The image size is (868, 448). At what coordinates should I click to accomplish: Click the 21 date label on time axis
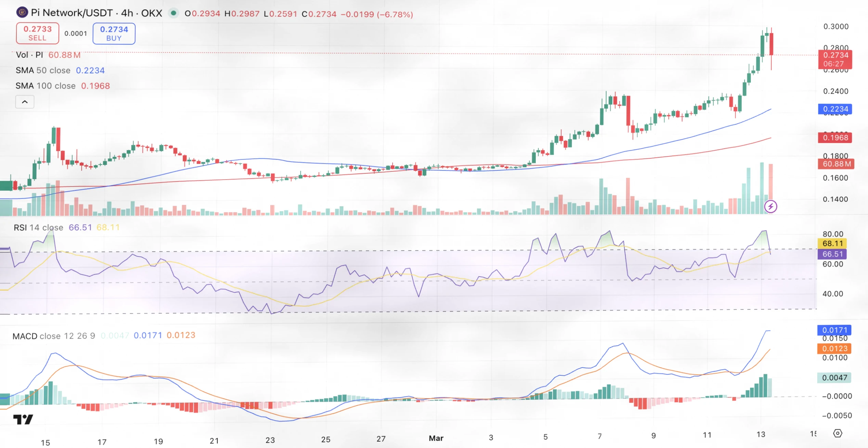[214, 441]
